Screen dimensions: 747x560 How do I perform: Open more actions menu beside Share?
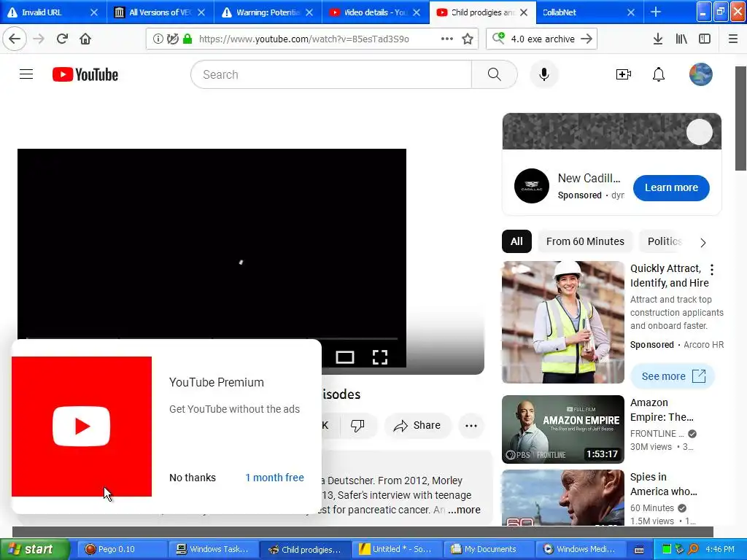point(471,425)
